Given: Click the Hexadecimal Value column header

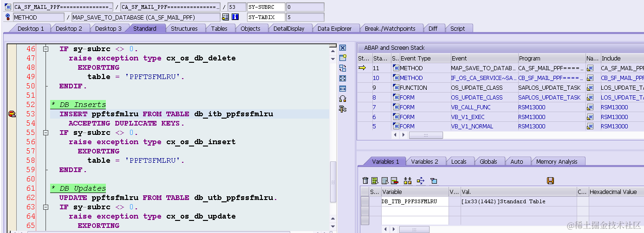Looking at the screenshot, I should tap(616, 192).
